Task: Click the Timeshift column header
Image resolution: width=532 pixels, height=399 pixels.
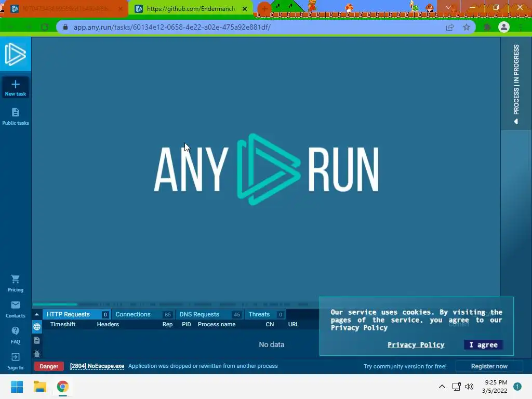Action: click(x=63, y=324)
